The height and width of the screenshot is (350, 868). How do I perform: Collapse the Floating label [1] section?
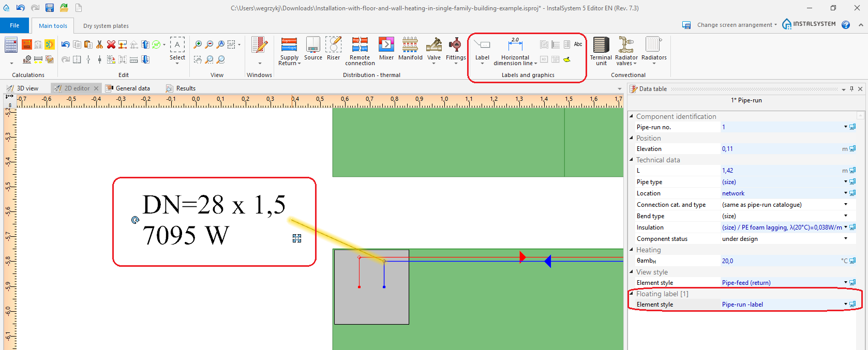coord(631,294)
